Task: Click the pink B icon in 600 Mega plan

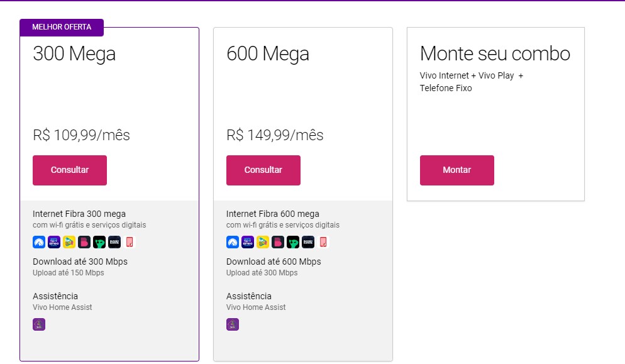Action: [x=278, y=242]
